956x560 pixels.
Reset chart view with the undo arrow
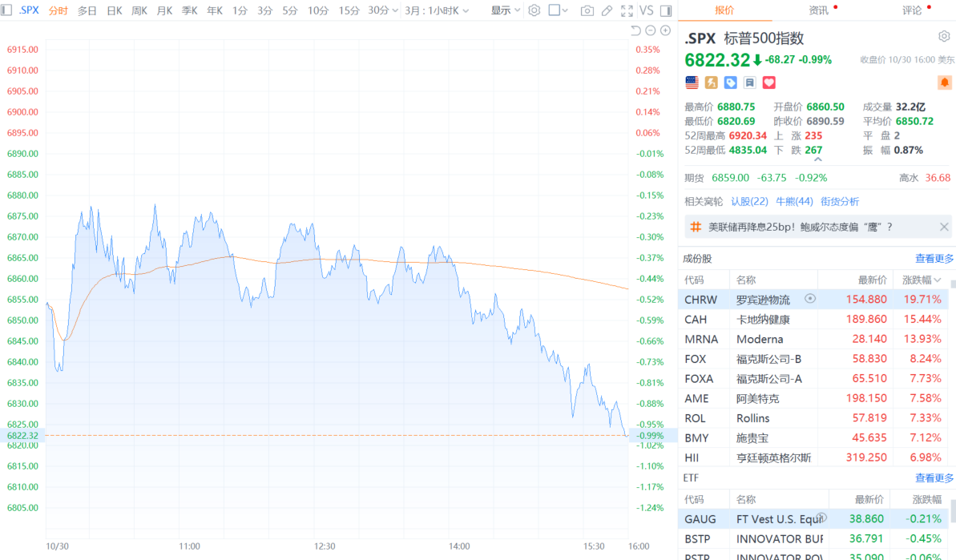pyautogui.click(x=635, y=30)
